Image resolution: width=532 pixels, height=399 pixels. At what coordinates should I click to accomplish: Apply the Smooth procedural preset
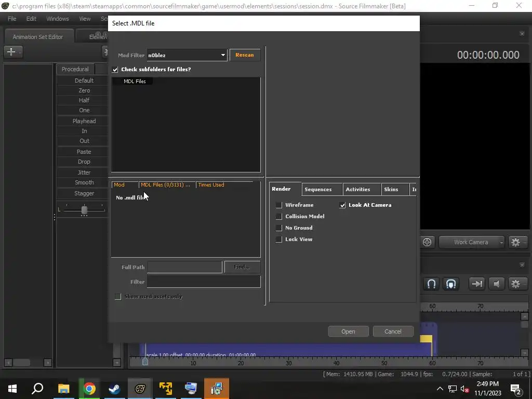[84, 182]
